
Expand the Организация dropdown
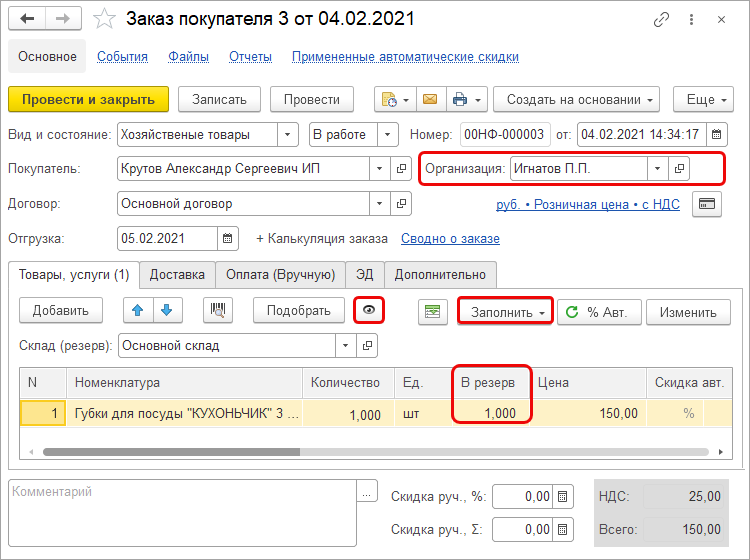pos(658,168)
